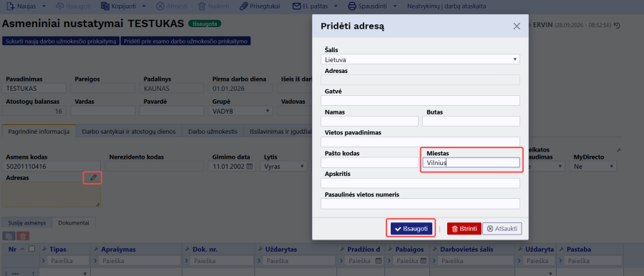
Task: Expand the search operator chevron for Tipas column
Action: [x=44, y=261]
